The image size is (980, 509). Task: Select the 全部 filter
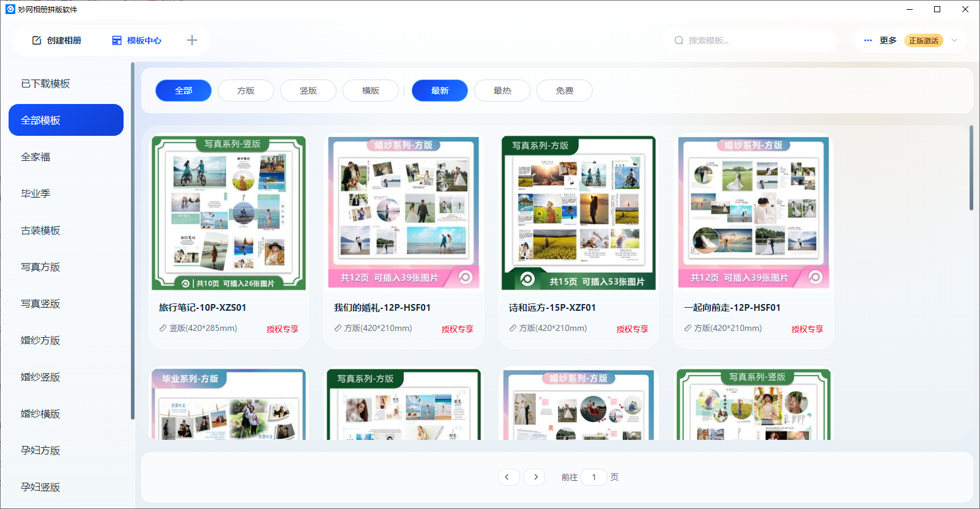point(184,91)
